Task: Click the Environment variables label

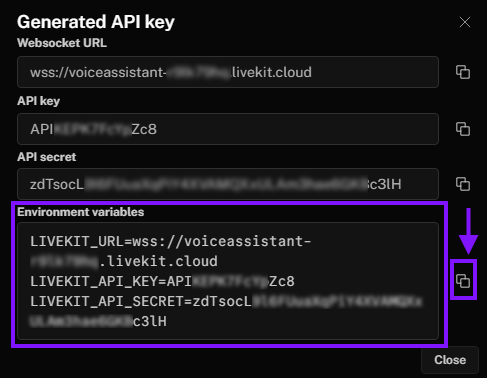Action: pos(81,212)
